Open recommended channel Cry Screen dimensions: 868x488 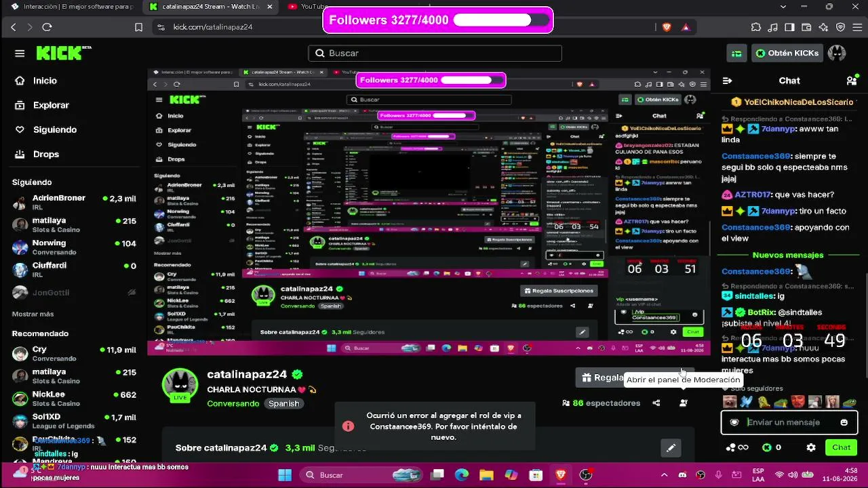[x=74, y=354]
